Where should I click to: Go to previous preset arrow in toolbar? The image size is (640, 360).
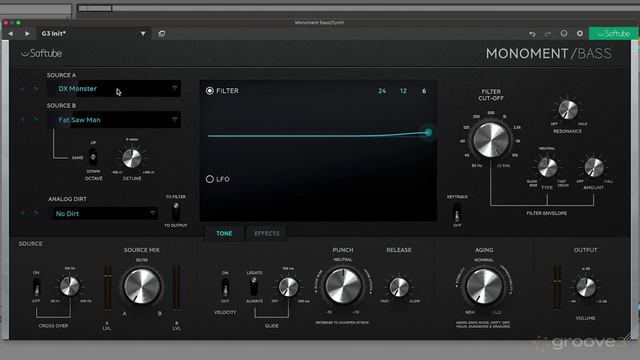coord(11,33)
